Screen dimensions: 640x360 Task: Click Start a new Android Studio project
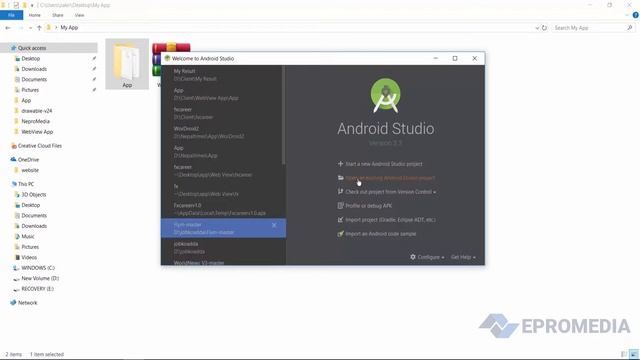(x=384, y=164)
